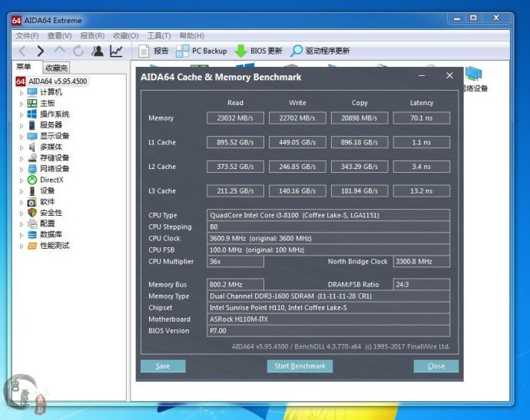Click the Save button in benchmark

pyautogui.click(x=163, y=366)
